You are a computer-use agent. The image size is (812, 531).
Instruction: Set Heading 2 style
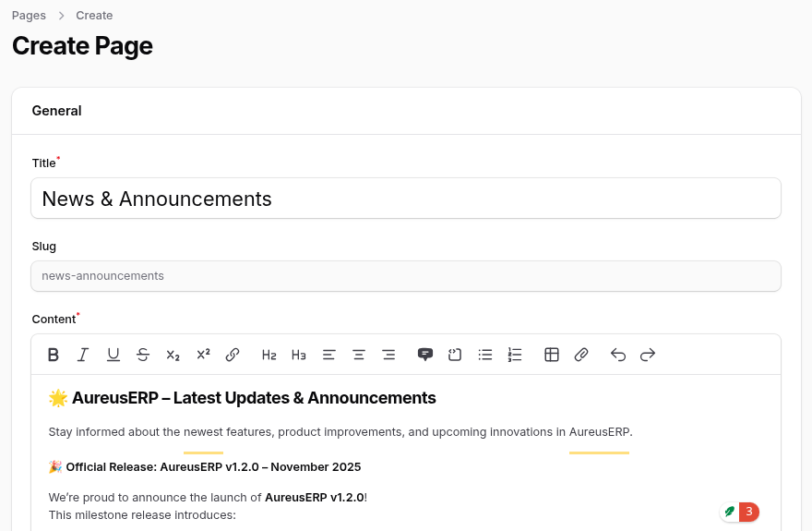[269, 355]
